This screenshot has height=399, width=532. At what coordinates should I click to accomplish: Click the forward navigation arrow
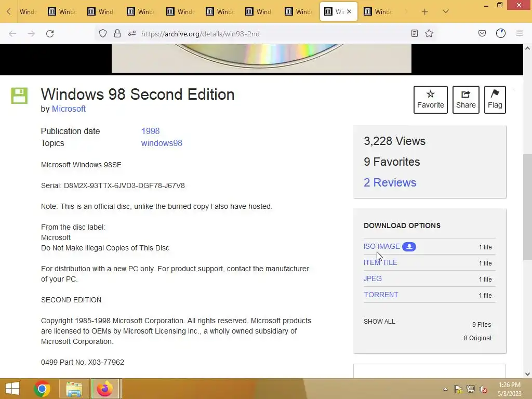click(x=31, y=34)
